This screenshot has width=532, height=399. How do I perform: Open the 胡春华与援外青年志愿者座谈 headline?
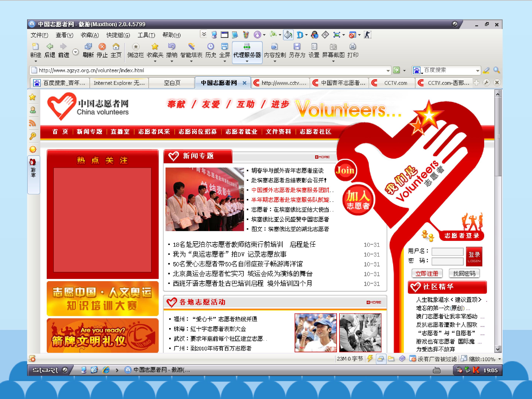click(x=287, y=170)
